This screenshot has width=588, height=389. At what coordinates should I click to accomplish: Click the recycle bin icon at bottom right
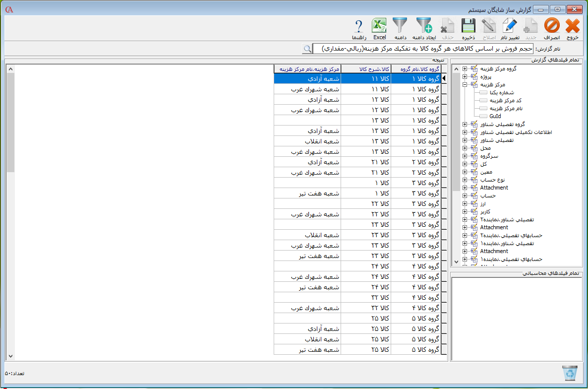570,373
